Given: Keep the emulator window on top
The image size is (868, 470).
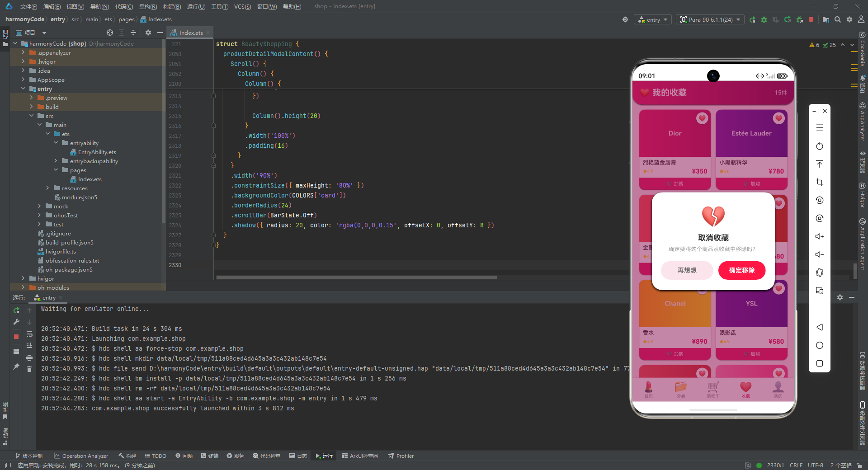Looking at the screenshot, I should 820,164.
